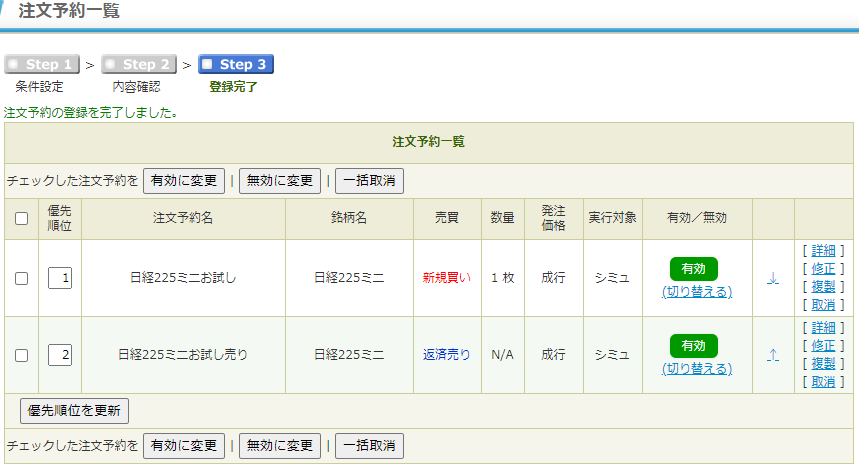Click 複製 for 日経225ミニお試し売り order
The width and height of the screenshot is (859, 467).
click(823, 364)
